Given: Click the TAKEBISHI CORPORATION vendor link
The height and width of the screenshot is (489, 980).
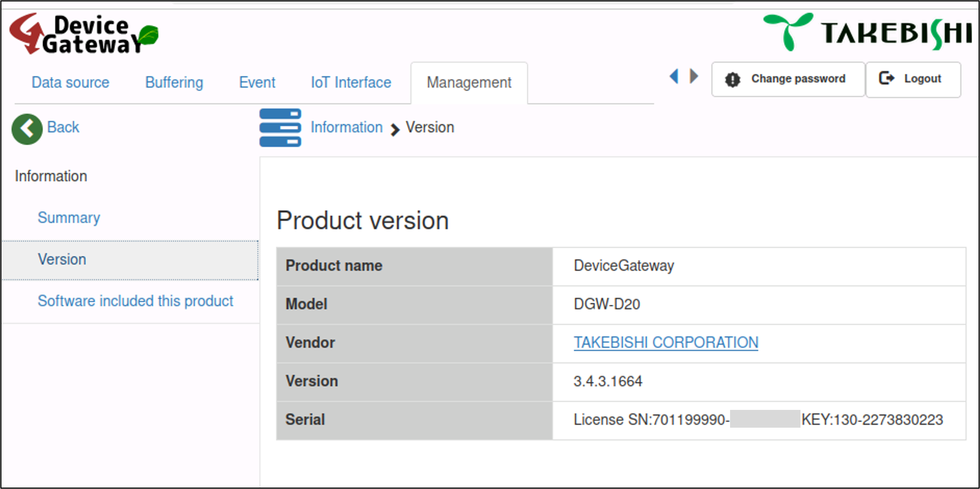Looking at the screenshot, I should click(666, 343).
